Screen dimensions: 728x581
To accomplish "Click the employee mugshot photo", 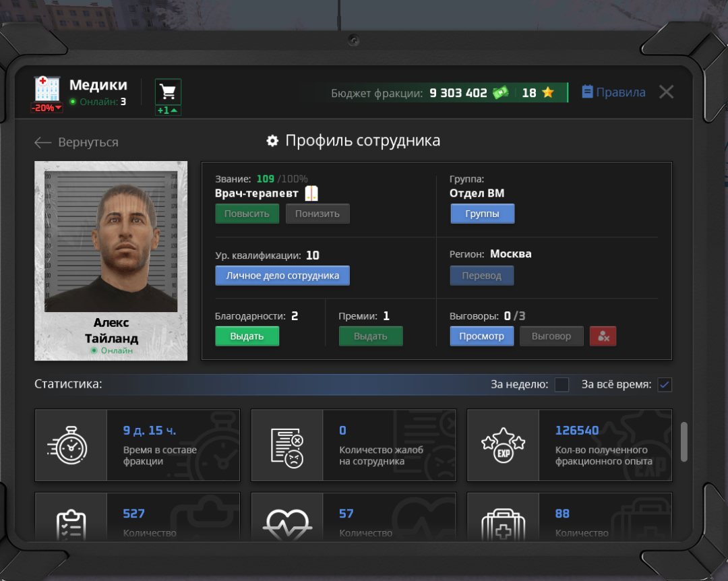I will click(x=111, y=241).
